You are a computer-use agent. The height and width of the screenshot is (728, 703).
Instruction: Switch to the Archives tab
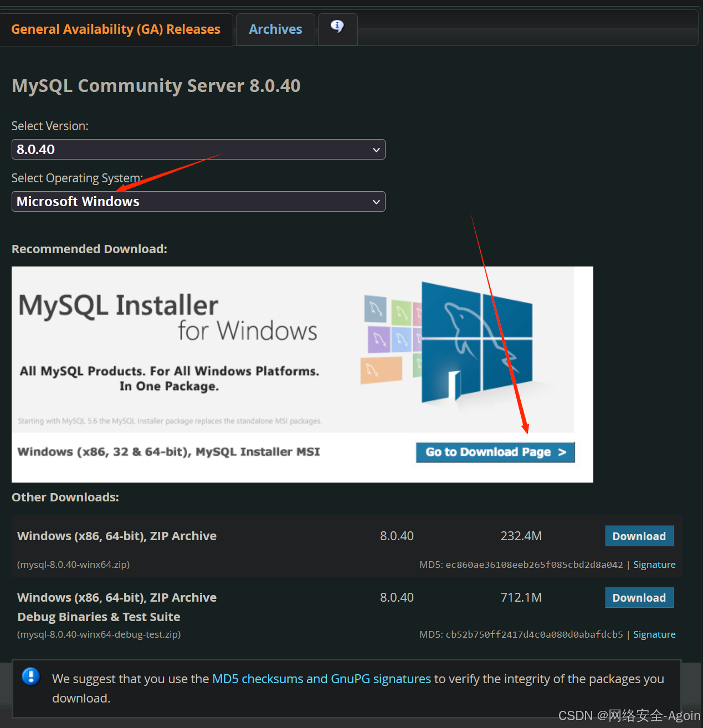point(275,29)
